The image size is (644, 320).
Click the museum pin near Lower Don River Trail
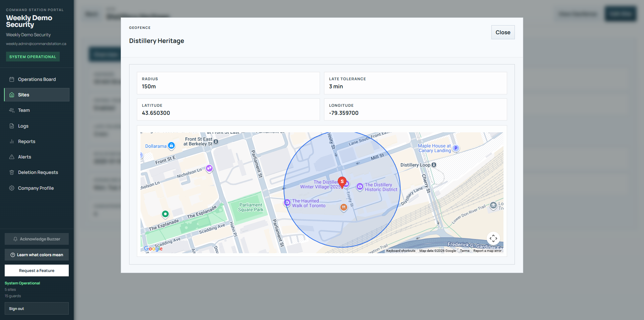point(493,205)
